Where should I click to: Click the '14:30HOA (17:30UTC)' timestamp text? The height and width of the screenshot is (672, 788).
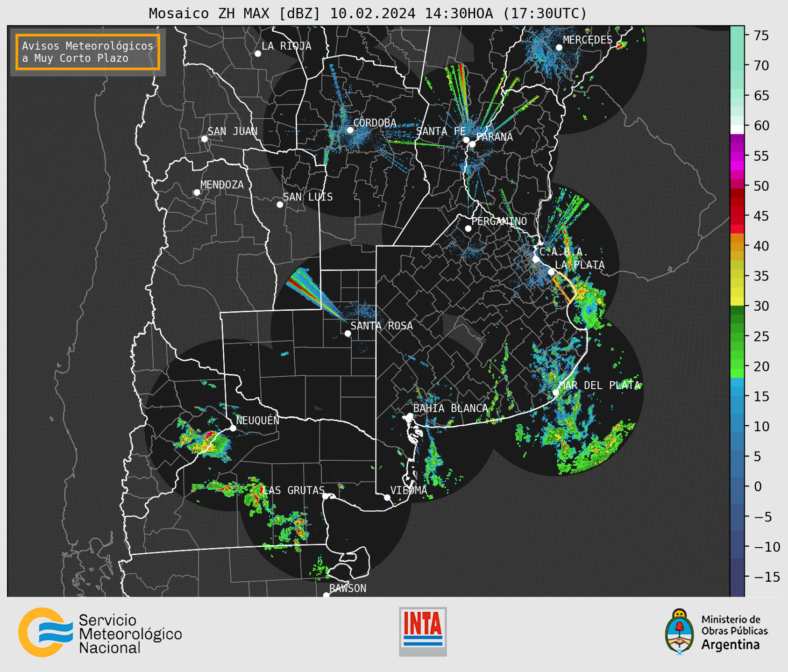(505, 14)
